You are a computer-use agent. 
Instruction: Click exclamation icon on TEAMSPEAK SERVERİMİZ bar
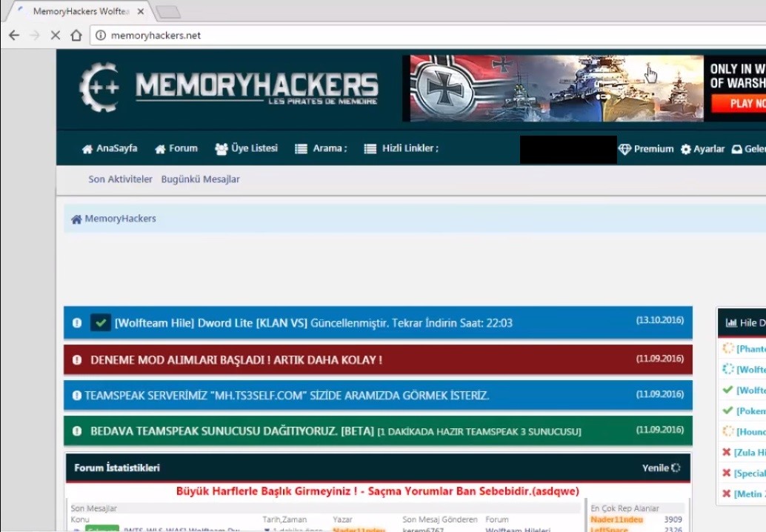point(77,396)
